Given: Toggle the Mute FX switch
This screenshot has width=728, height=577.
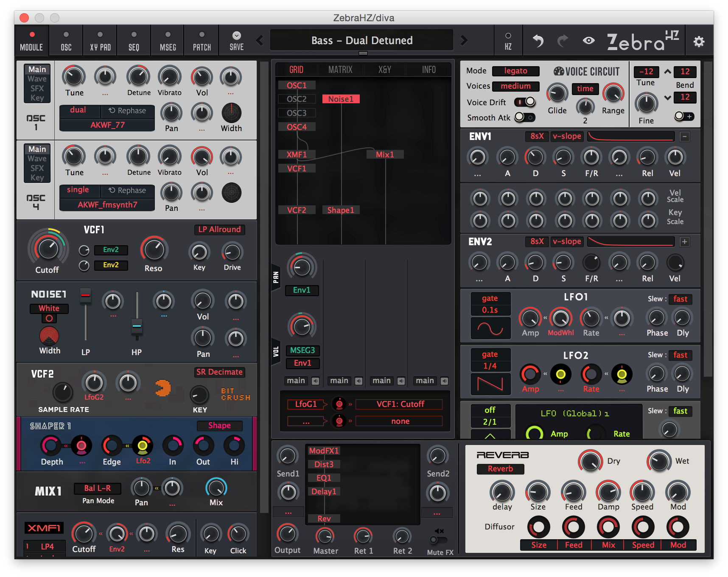Looking at the screenshot, I should tap(438, 540).
